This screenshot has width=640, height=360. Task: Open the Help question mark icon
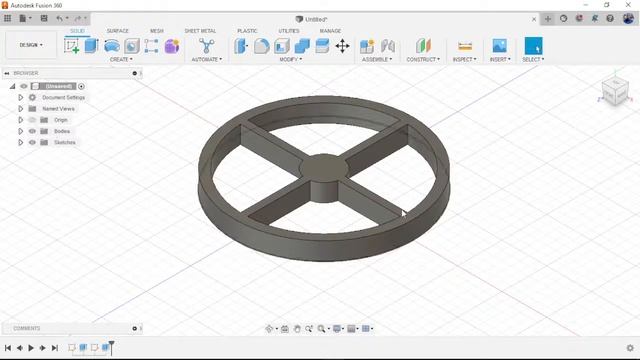(610, 19)
